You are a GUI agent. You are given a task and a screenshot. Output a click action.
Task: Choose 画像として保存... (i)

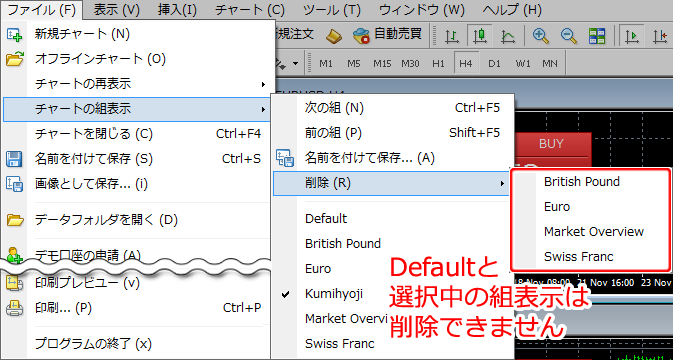(x=136, y=185)
